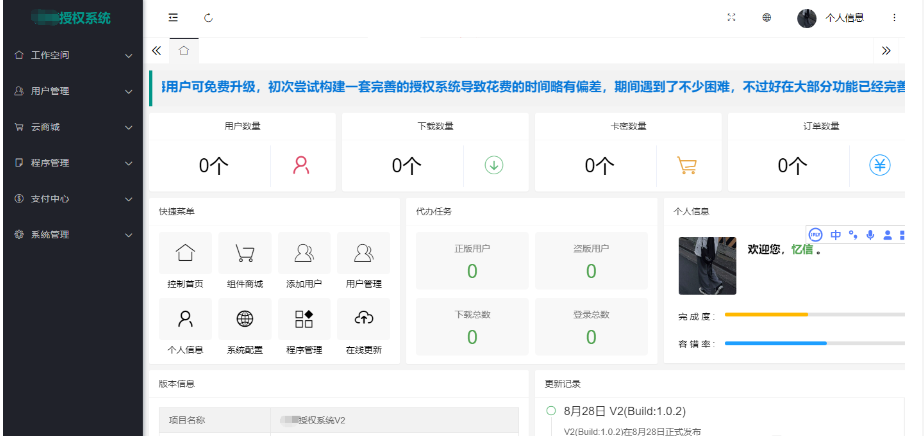The image size is (924, 436).
Task: Open the 程序管理 quick menu shortcut
Action: (x=304, y=327)
